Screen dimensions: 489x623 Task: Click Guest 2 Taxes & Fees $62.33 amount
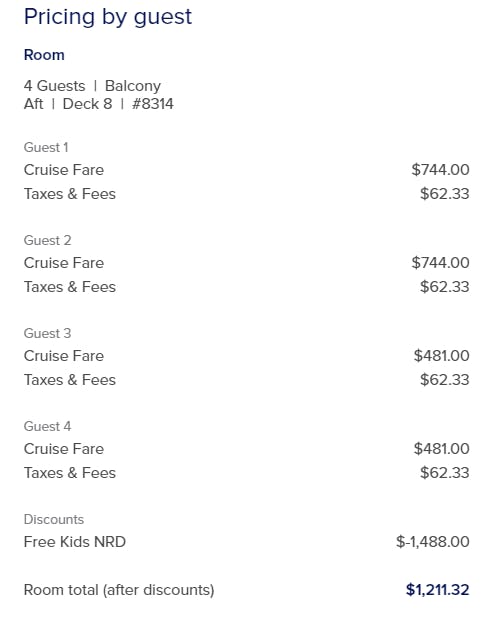tap(445, 287)
